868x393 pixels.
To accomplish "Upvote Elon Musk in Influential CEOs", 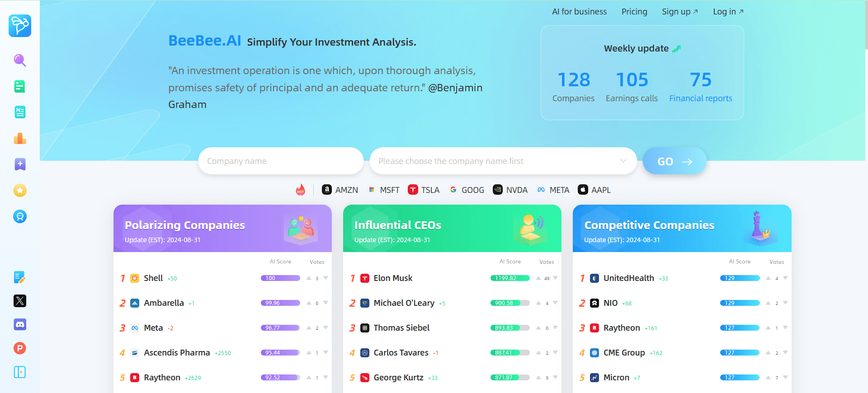I will tap(538, 278).
